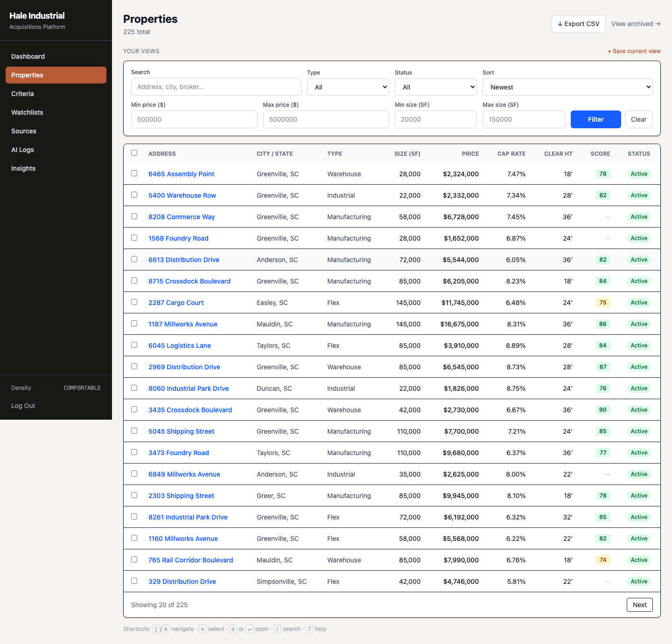This screenshot has width=672, height=644.
Task: Open property 3435 Crossdock Boulevard
Action: [190, 410]
